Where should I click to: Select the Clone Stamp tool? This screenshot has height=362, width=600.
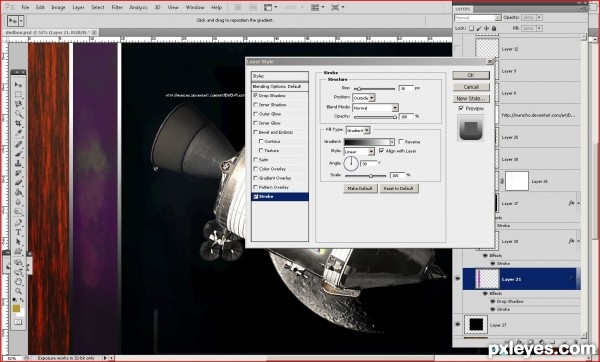[x=18, y=163]
